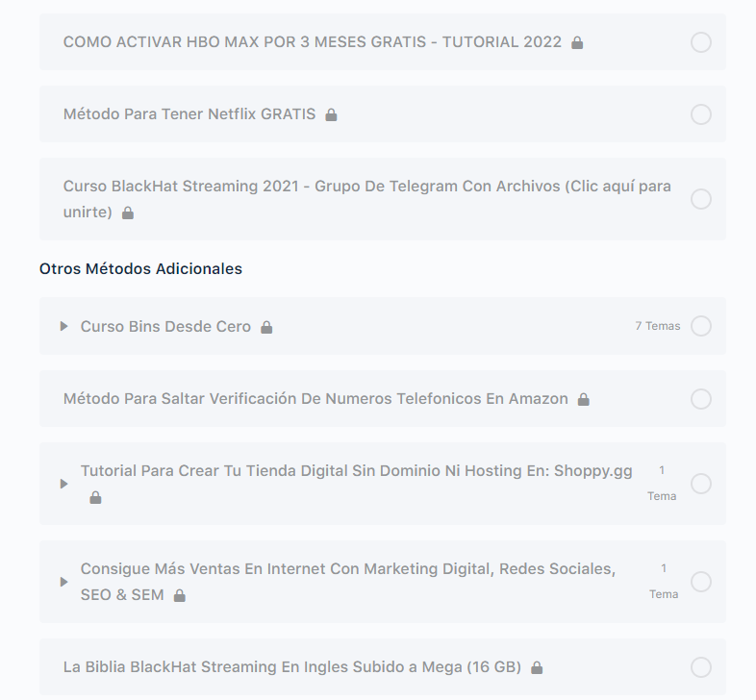Click lock icon beside HBO MAX tutorial title
This screenshot has height=700, width=756.
click(x=577, y=43)
